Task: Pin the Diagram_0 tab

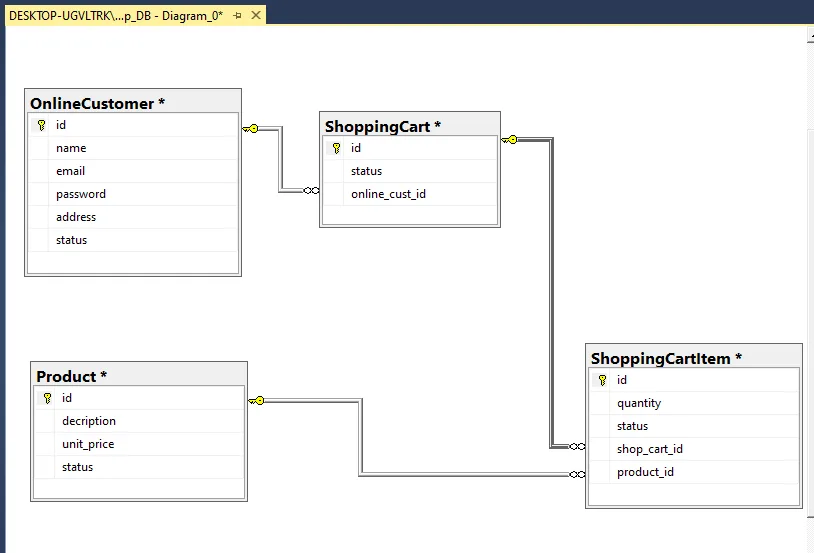Action: click(x=238, y=16)
